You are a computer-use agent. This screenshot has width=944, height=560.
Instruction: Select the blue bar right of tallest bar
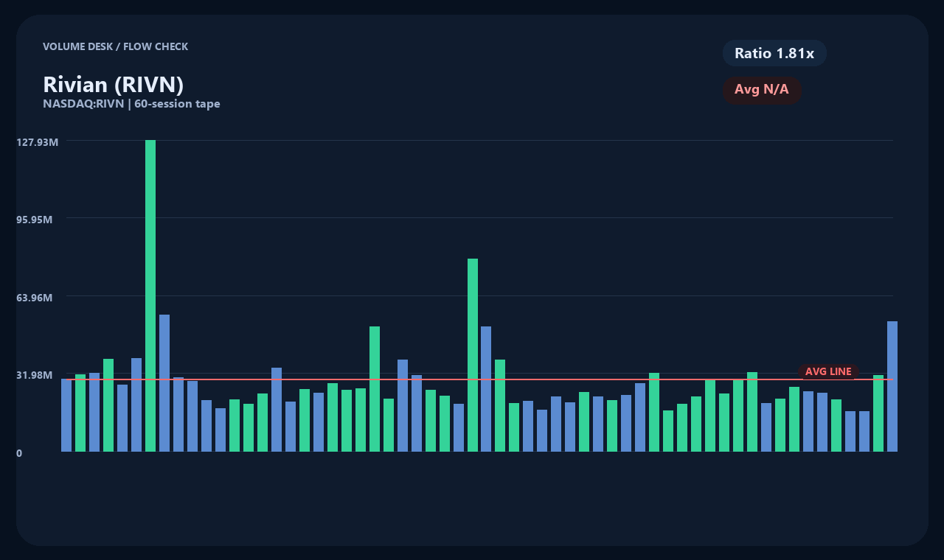click(164, 383)
